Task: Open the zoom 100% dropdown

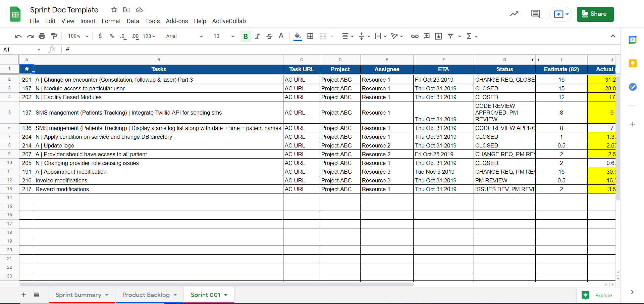Action: [x=78, y=36]
